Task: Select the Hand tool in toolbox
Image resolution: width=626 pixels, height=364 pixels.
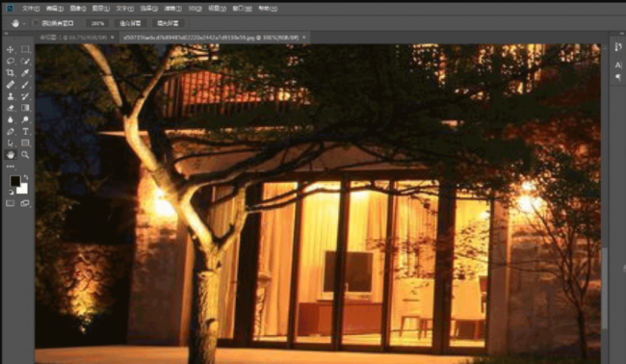Action: tap(11, 155)
